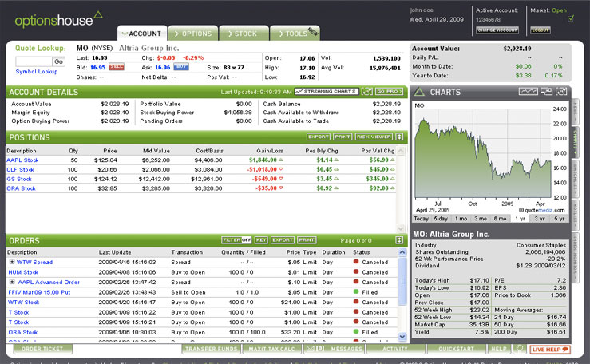Click the Quote Lookup symbol input field
Image resolution: width=590 pixels, height=364 pixels.
(x=34, y=61)
